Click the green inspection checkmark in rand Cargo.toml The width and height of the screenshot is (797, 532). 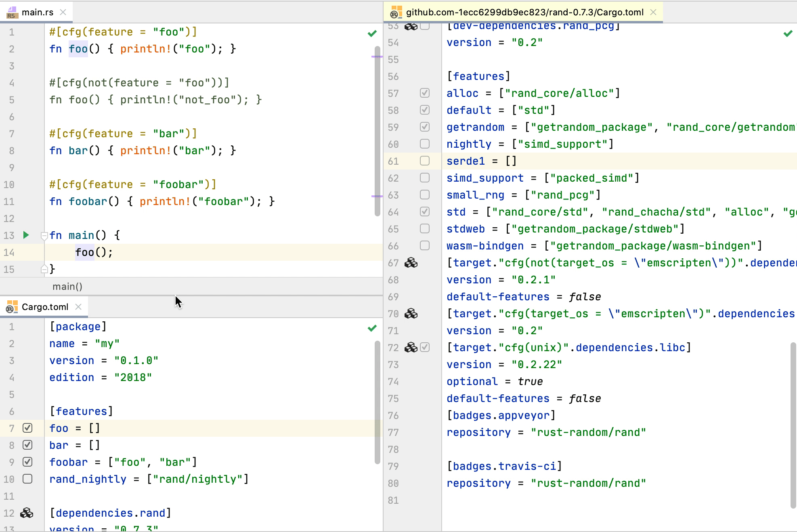coord(788,34)
